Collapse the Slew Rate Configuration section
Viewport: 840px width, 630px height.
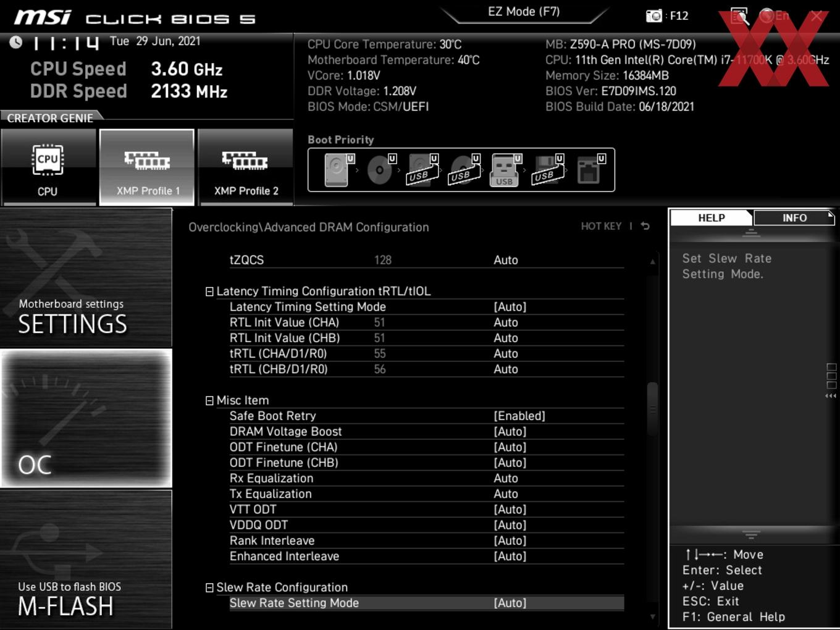coord(209,588)
